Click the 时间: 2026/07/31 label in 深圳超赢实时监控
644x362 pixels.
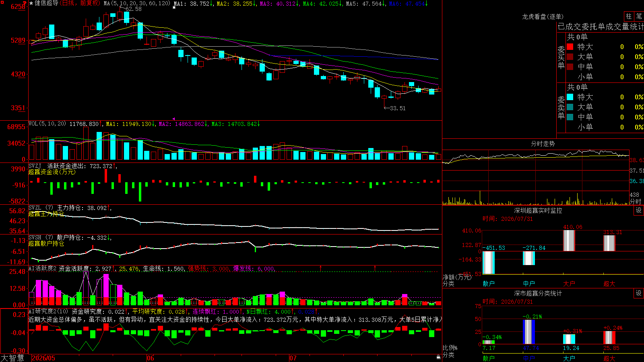[x=508, y=219]
